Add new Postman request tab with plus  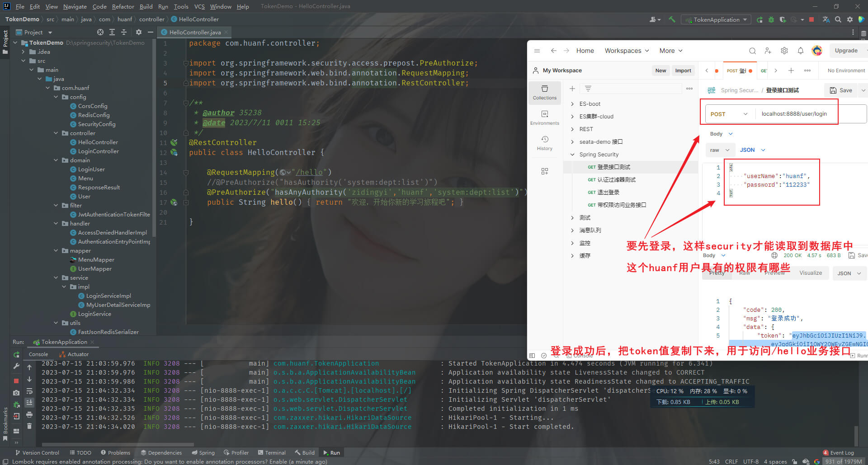pos(791,70)
